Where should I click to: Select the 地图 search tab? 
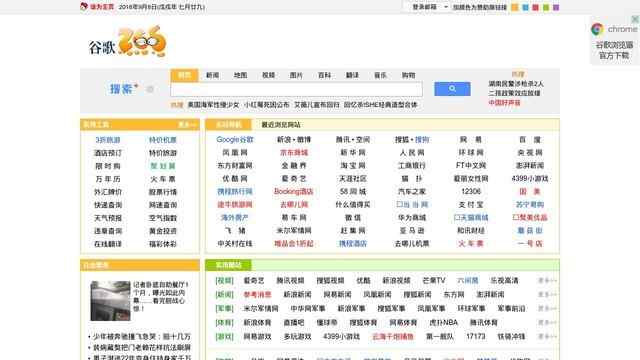(x=240, y=75)
